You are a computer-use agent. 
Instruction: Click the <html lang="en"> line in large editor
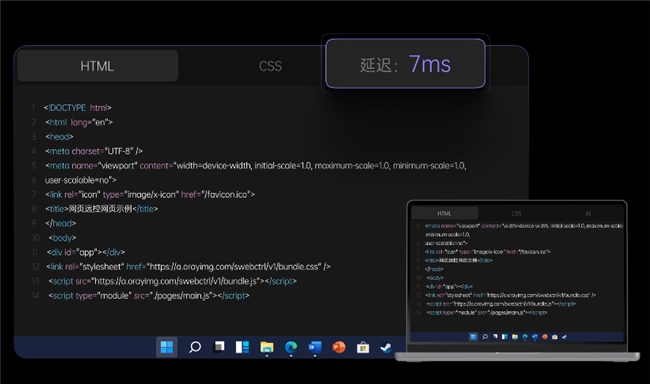(x=79, y=122)
